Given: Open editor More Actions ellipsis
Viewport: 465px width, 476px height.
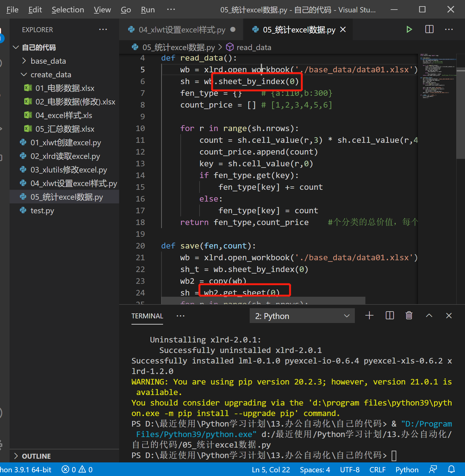Looking at the screenshot, I should (449, 29).
